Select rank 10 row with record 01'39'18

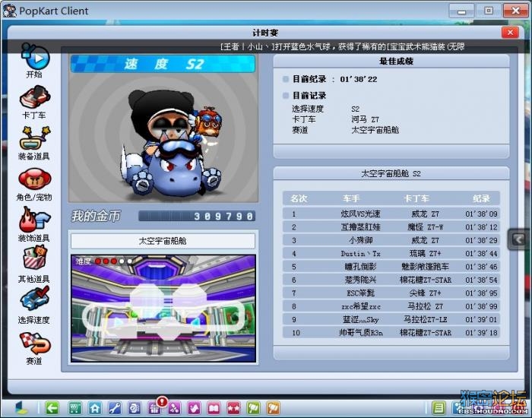pos(391,333)
